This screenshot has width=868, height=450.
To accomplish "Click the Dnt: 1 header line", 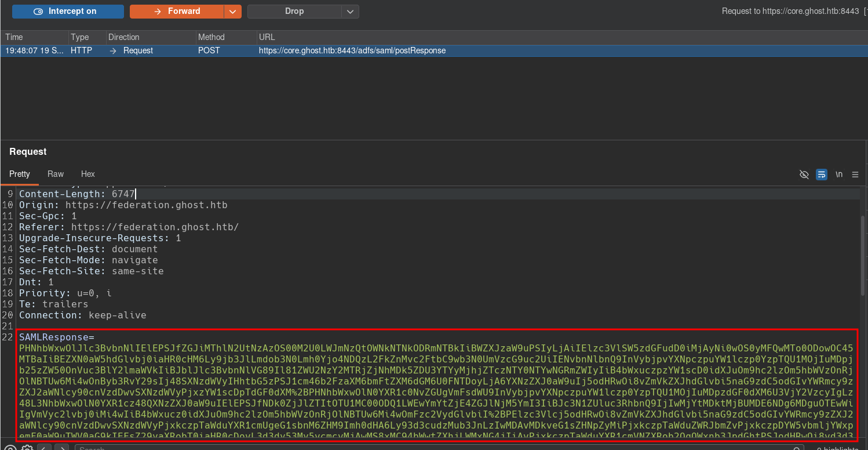I will [37, 282].
